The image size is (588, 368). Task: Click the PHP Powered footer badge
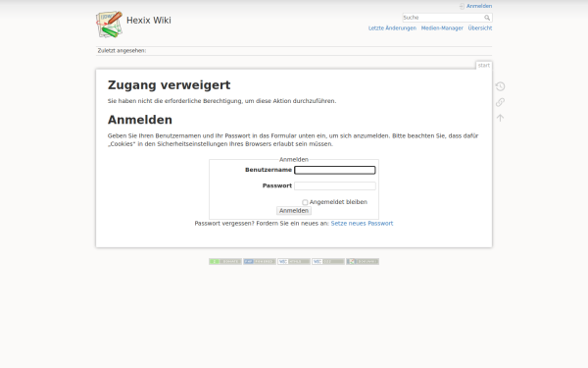tap(260, 261)
